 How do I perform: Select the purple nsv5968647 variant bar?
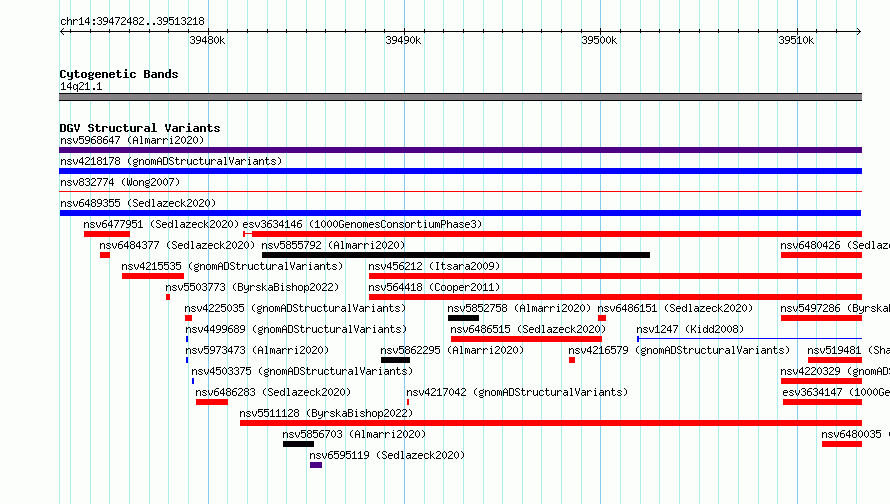[x=460, y=150]
